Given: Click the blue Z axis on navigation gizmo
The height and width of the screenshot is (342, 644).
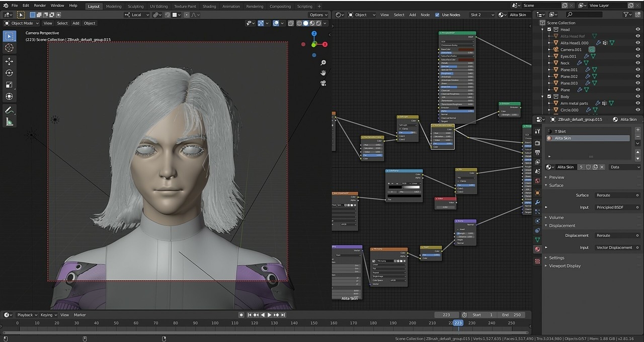Looking at the screenshot, I should (314, 34).
